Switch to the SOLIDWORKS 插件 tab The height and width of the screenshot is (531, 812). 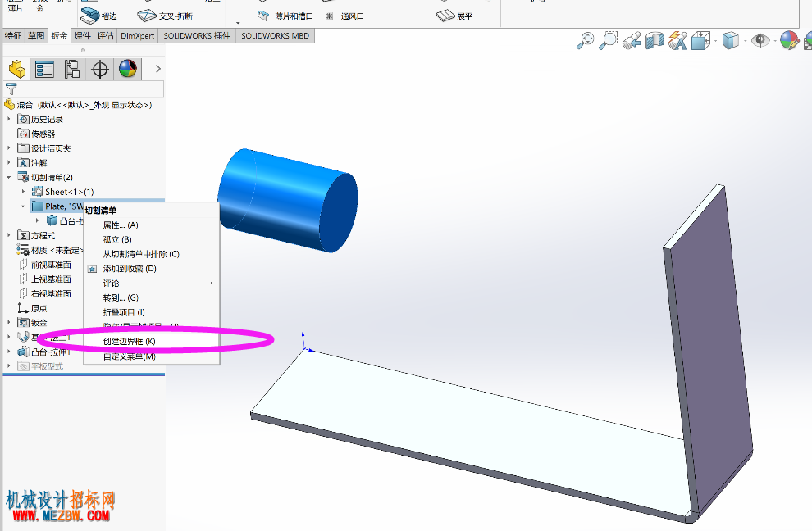[197, 36]
